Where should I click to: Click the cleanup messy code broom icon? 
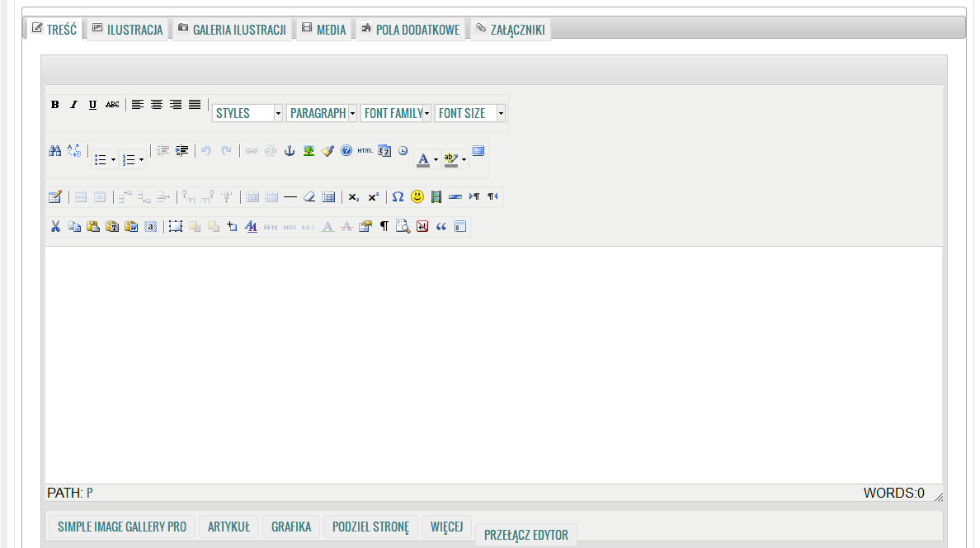327,151
